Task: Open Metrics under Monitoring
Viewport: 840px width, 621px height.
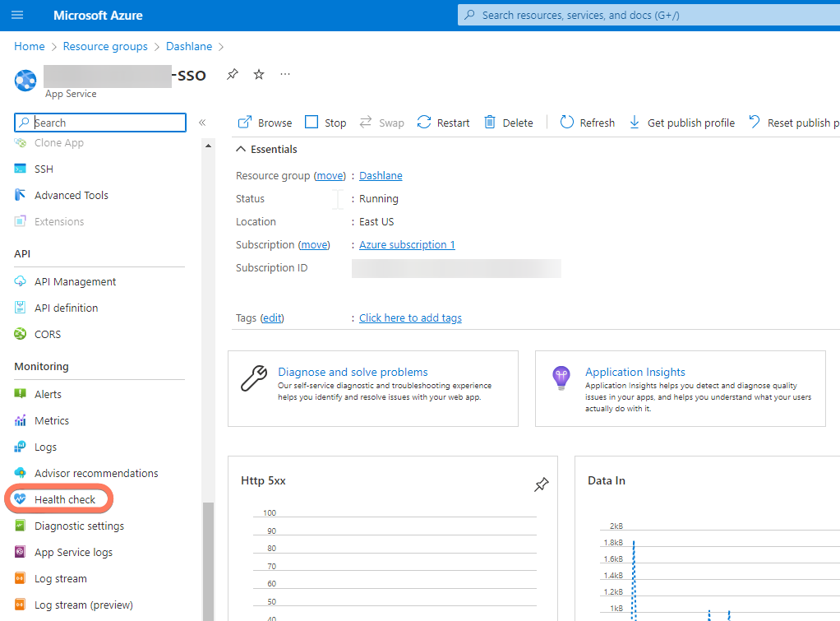Action: pos(42,420)
